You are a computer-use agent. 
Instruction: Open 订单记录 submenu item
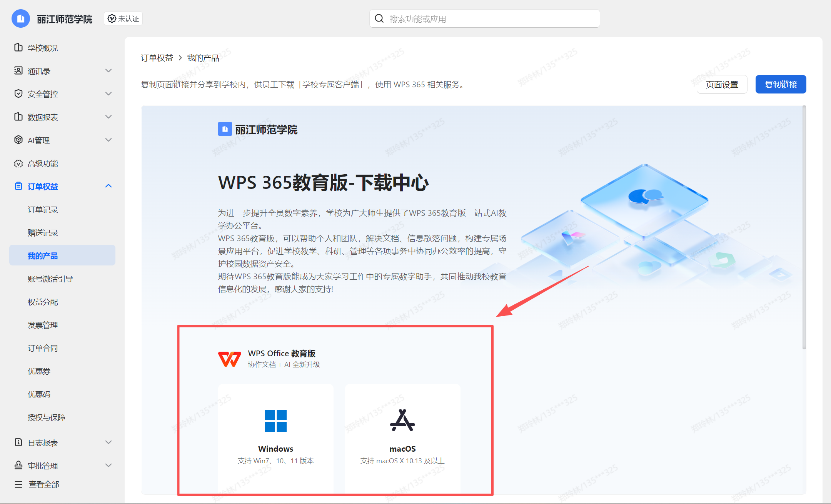pyautogui.click(x=43, y=210)
